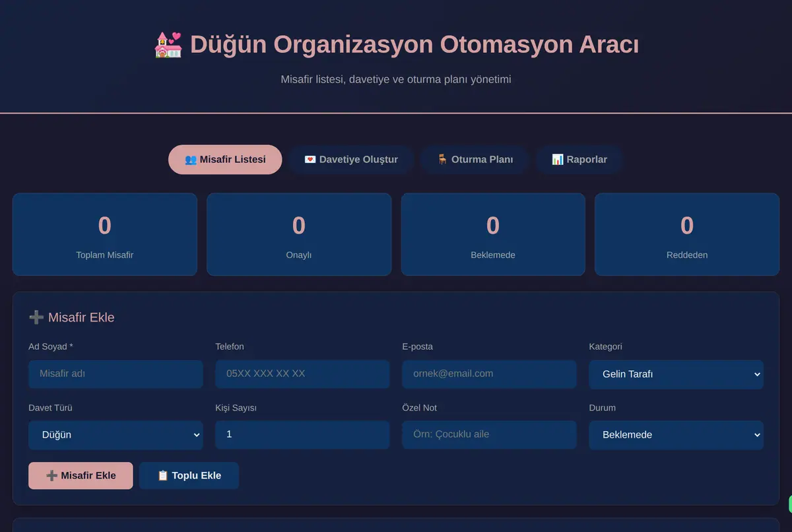The image size is (792, 532).
Task: Click the clipboard icon on the Toplu Ekle button
Action: pyautogui.click(x=163, y=475)
